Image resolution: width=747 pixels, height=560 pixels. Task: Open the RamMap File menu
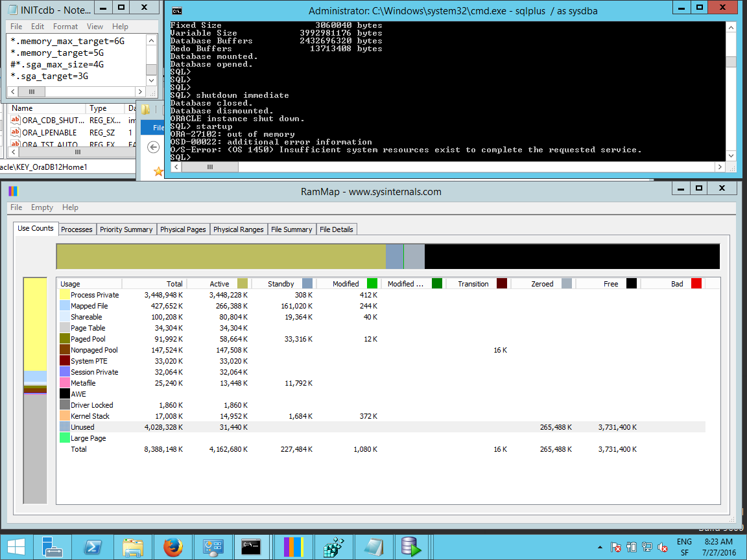point(16,207)
